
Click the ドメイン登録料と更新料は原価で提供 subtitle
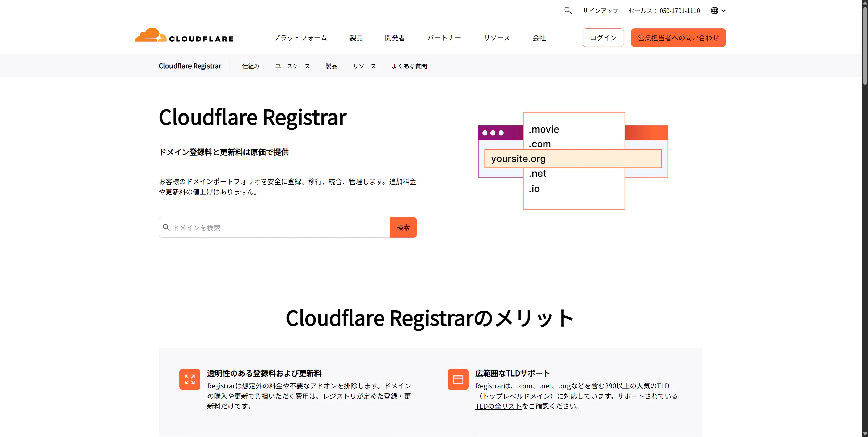pyautogui.click(x=224, y=152)
